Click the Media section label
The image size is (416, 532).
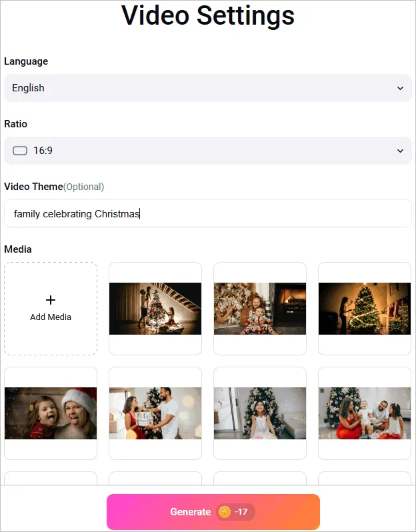click(18, 249)
